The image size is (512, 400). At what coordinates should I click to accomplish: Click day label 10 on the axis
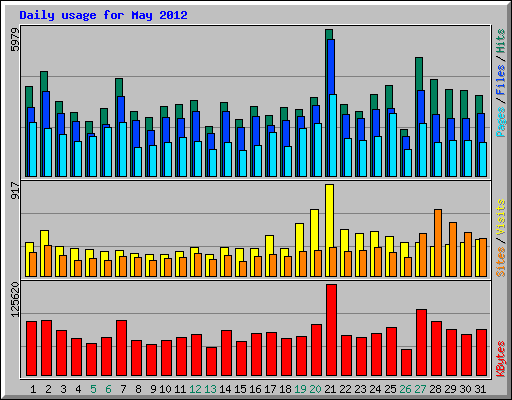[165, 389]
